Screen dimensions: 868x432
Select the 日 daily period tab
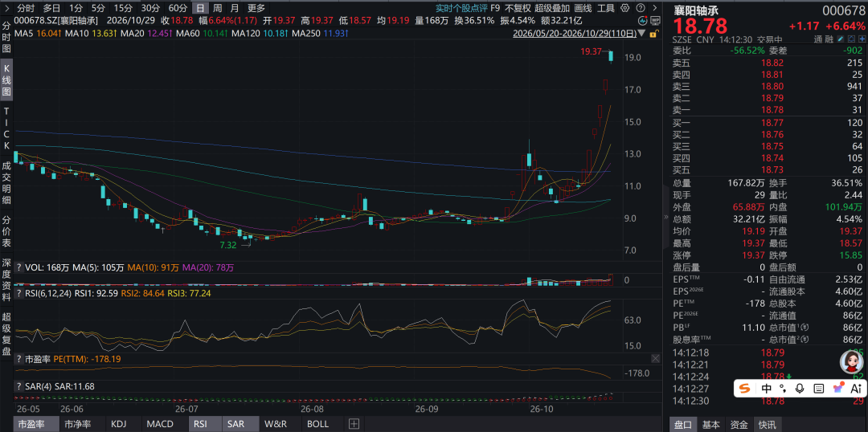pyautogui.click(x=200, y=8)
